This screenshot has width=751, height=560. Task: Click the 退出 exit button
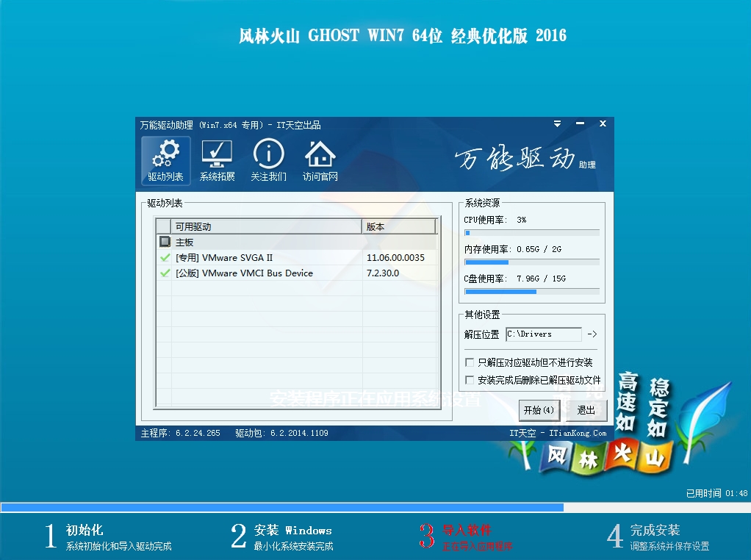click(x=586, y=410)
